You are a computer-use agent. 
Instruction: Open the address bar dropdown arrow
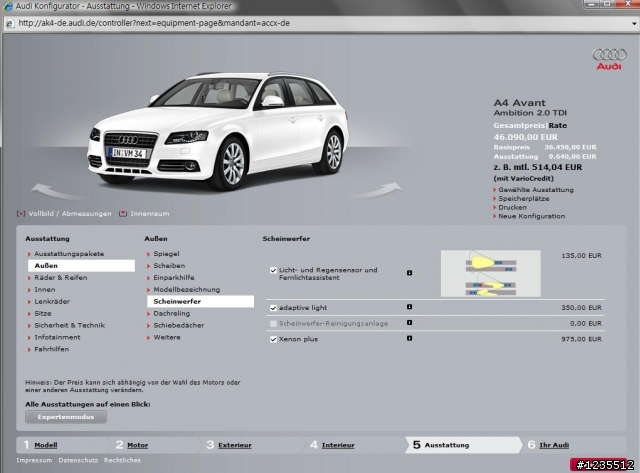pyautogui.click(x=634, y=24)
